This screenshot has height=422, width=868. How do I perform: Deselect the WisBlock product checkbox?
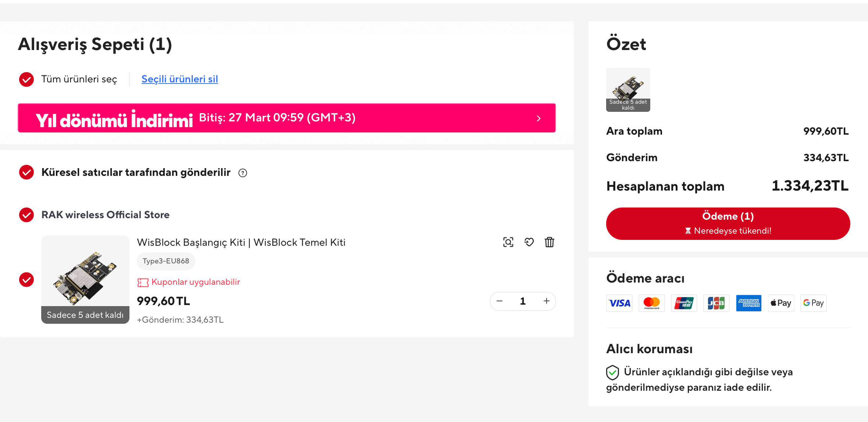26,280
